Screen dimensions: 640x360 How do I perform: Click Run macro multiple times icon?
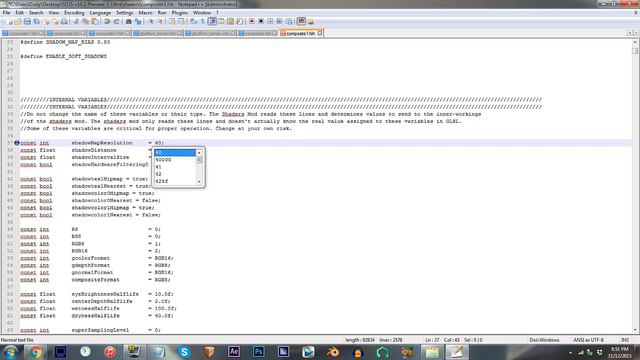(x=280, y=21)
